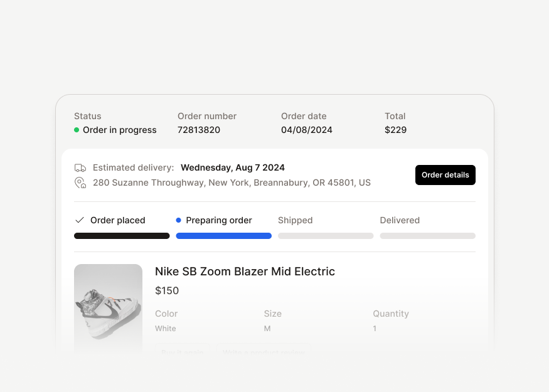549x392 pixels.
Task: Click the order number 72813820
Action: point(199,130)
